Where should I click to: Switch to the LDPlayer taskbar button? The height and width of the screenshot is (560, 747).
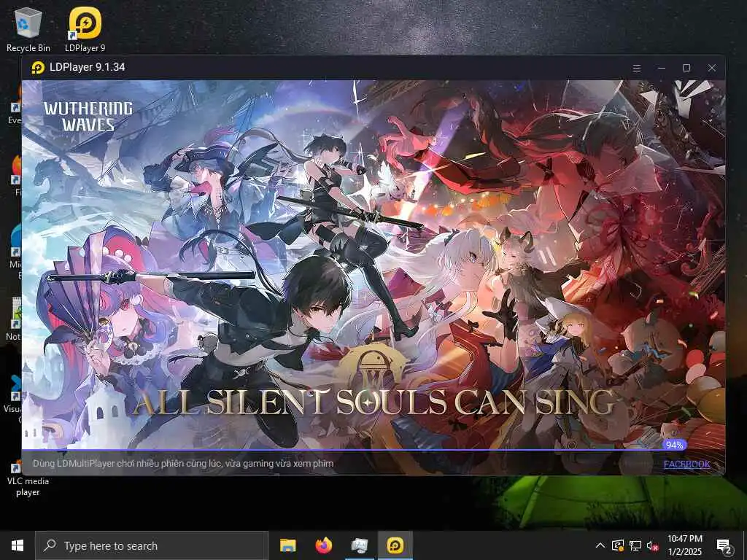coord(395,545)
